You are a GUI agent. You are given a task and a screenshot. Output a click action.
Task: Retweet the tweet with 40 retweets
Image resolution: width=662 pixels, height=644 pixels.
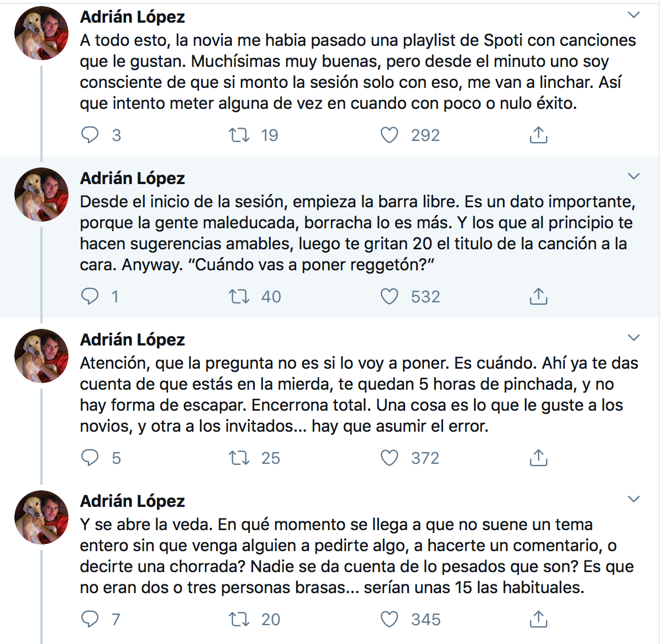[239, 296]
